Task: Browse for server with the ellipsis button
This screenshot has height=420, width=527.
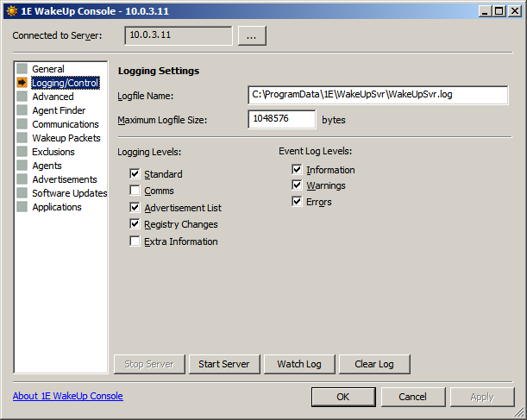Action: (252, 35)
